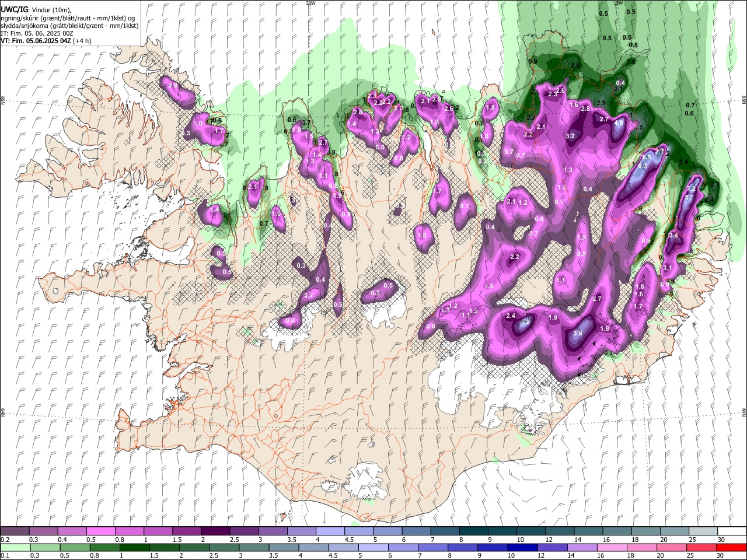Click the 'VT: Fim. 05.06.2025 04Z (+4 h)' line
This screenshot has height=560, width=747.
[x=46, y=41]
